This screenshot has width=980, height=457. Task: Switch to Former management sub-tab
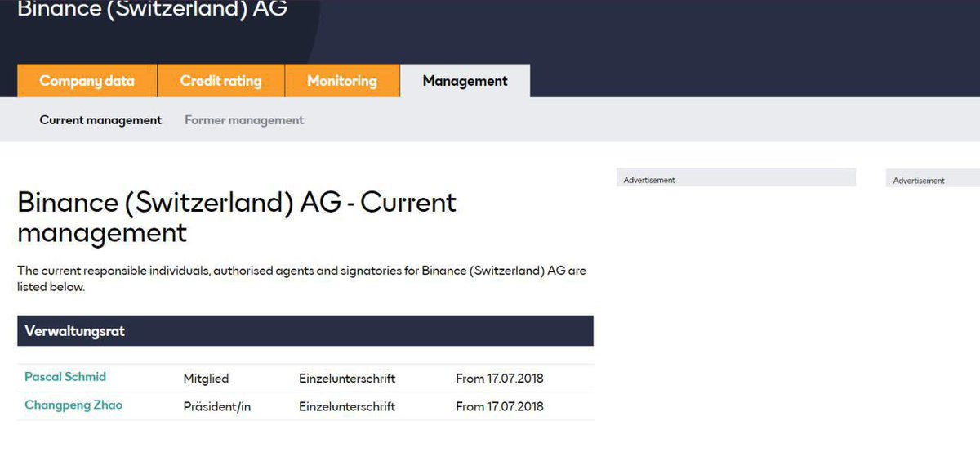pos(244,120)
